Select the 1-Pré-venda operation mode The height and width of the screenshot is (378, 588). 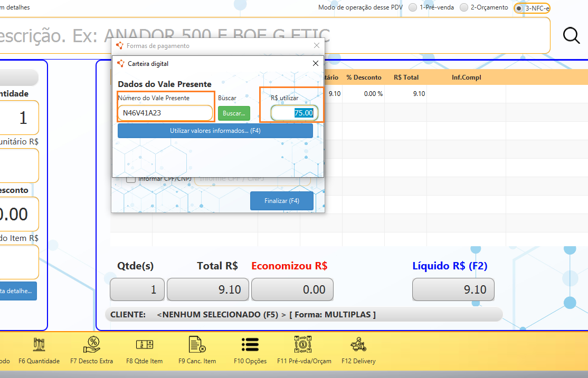click(412, 7)
